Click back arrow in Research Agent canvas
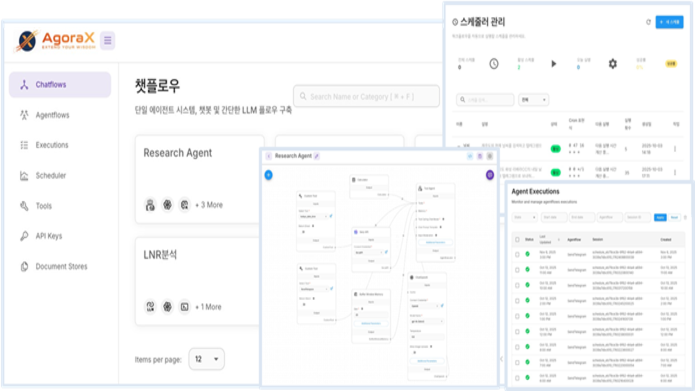Viewport: 695px width, 391px height. 269,156
